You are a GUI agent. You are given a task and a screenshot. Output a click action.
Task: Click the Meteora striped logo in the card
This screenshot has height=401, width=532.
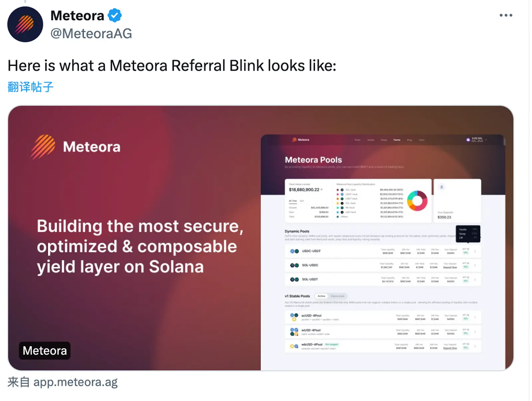tap(43, 147)
